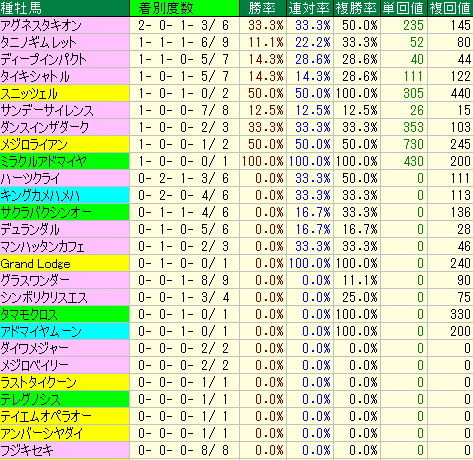Select the ラストタイクーン sire name

click(39, 382)
